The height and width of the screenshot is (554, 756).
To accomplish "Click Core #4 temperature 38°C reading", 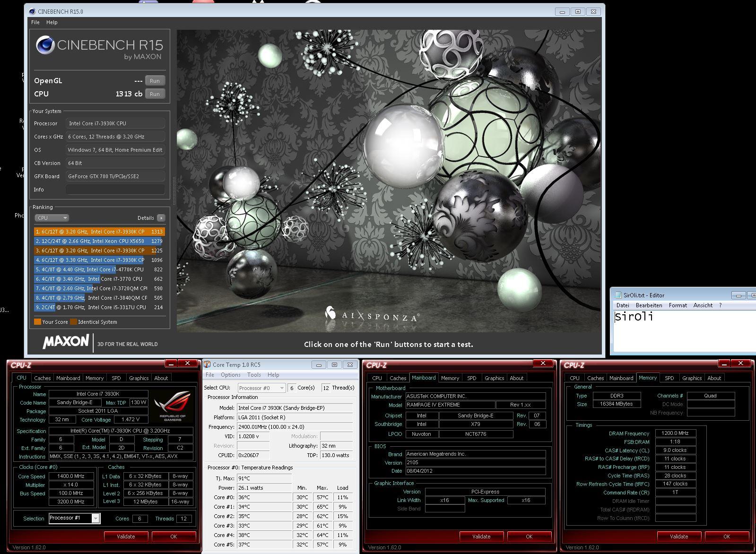I will 264,535.
